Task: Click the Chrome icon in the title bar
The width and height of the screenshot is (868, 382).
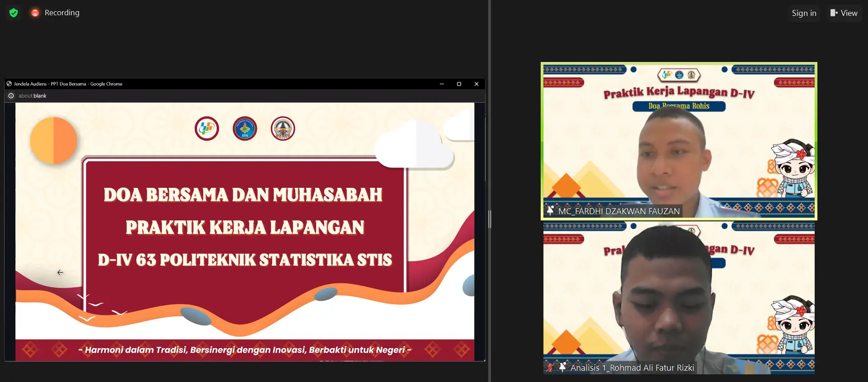Action: 9,84
